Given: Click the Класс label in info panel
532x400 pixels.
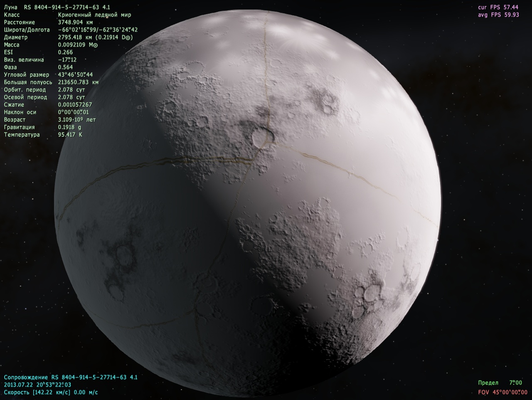Looking at the screenshot, I should [12, 15].
